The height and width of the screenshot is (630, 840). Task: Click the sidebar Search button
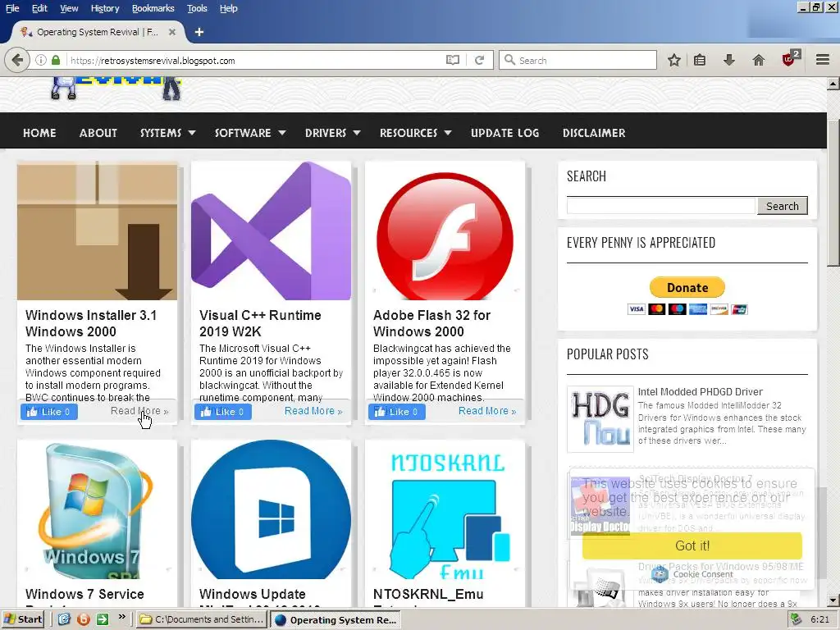[782, 206]
